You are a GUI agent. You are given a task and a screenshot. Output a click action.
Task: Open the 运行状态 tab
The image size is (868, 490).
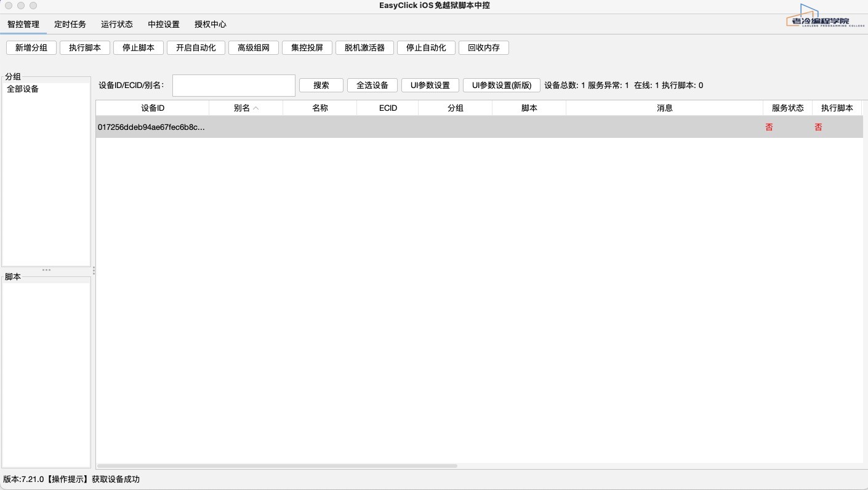[117, 25]
